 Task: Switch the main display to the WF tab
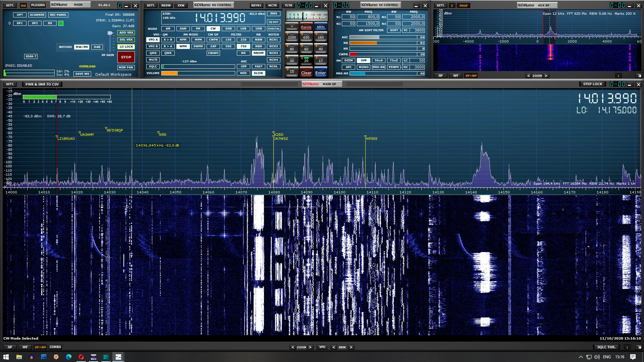(x=25, y=347)
